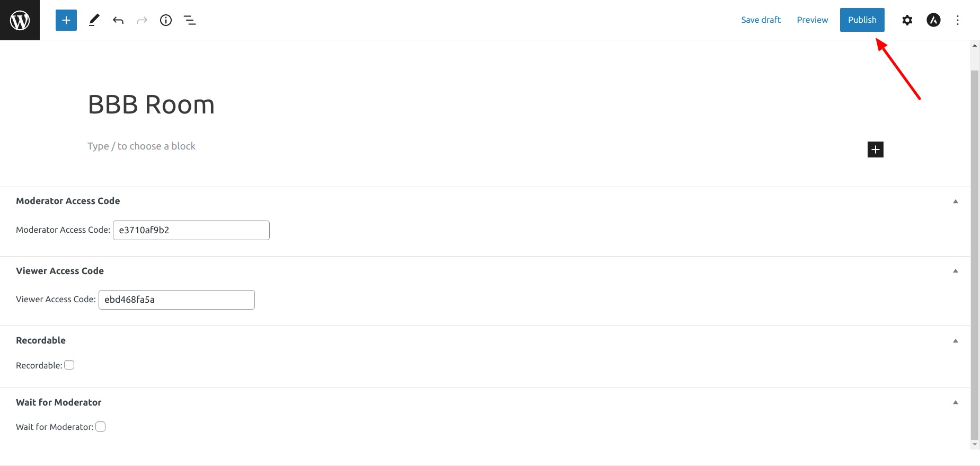This screenshot has width=980, height=466.
Task: Open the block inserter plus button
Action: 66,20
